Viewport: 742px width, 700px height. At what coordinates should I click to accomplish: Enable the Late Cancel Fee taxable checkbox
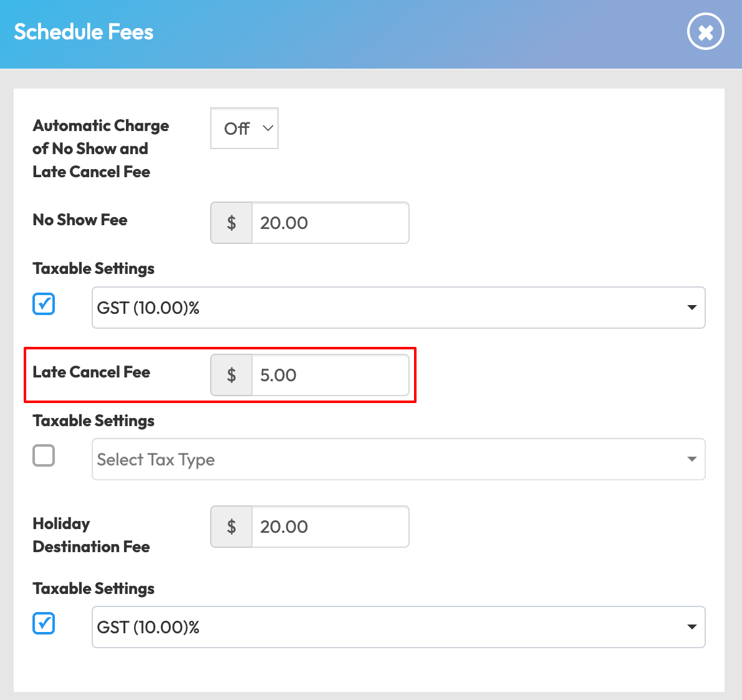point(44,456)
